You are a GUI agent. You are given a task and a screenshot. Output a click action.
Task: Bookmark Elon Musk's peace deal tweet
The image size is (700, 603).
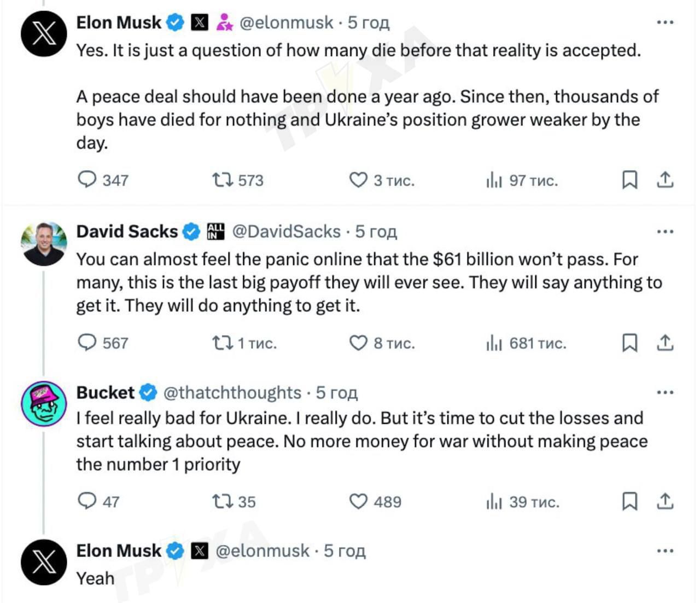629,179
